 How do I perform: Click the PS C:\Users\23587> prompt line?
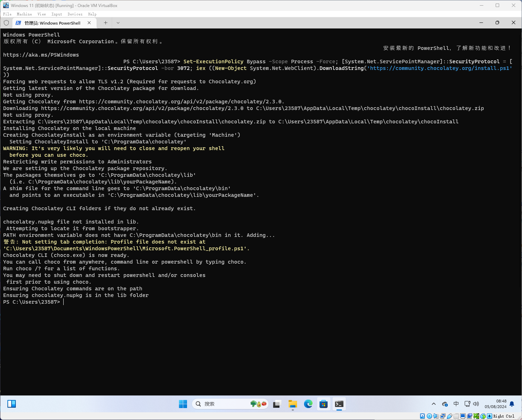32,302
